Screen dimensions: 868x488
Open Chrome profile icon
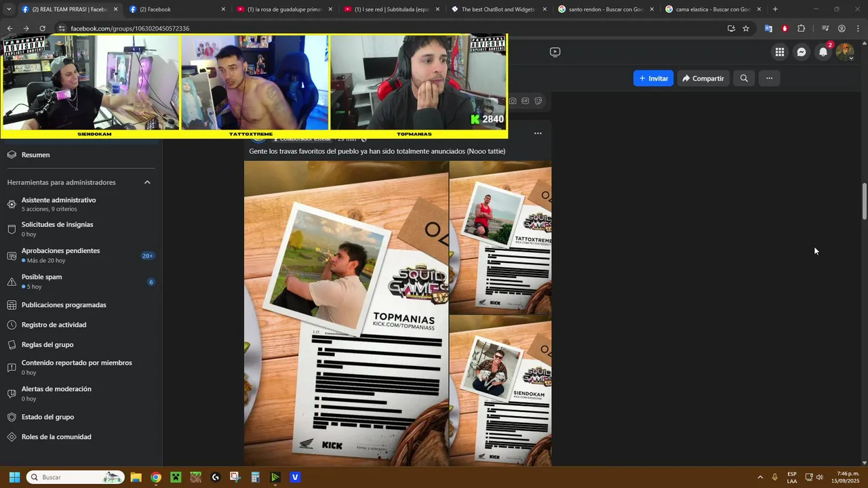(x=842, y=28)
